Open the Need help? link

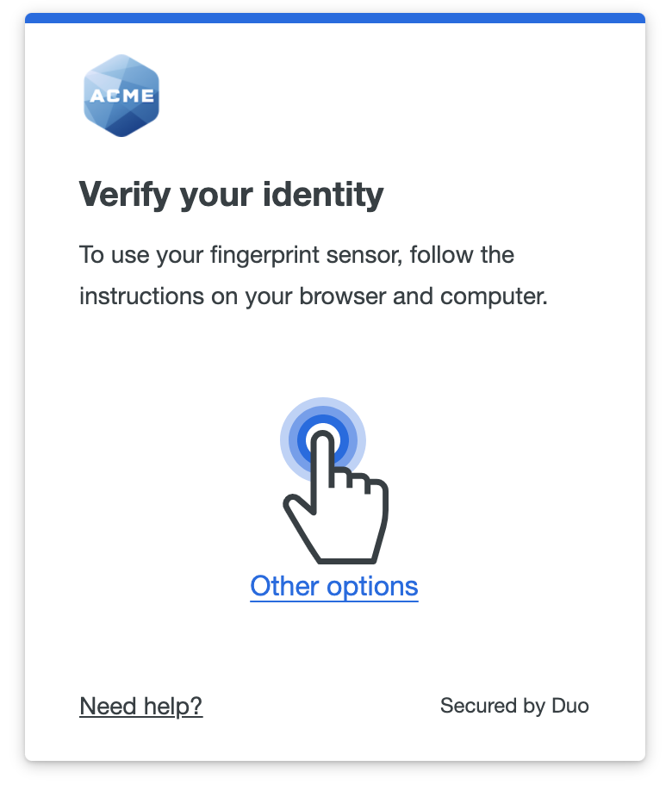[x=141, y=707]
